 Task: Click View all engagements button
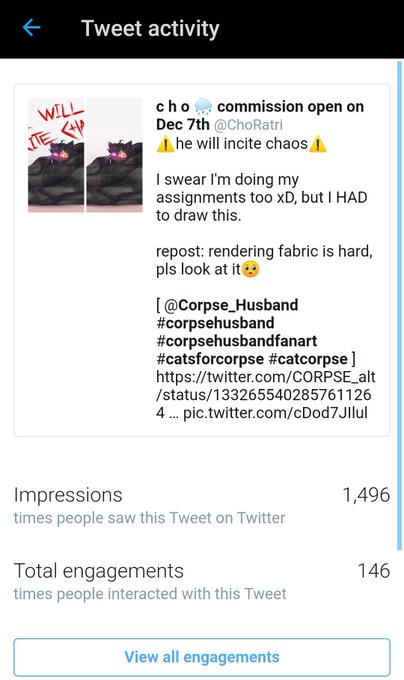[x=202, y=657]
